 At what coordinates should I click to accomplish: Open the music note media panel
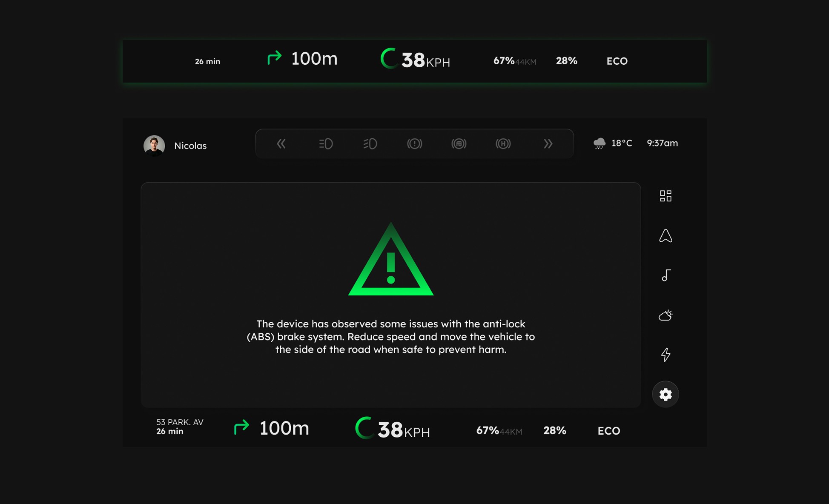pos(665,275)
